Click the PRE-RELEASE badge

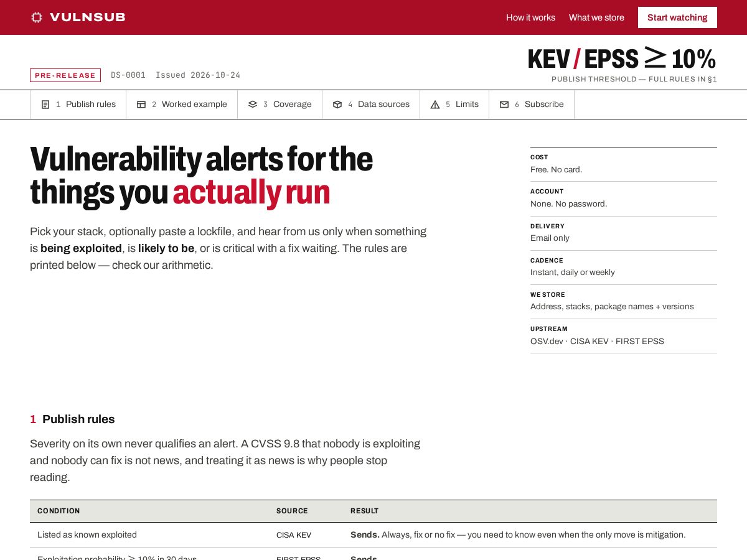click(x=65, y=75)
